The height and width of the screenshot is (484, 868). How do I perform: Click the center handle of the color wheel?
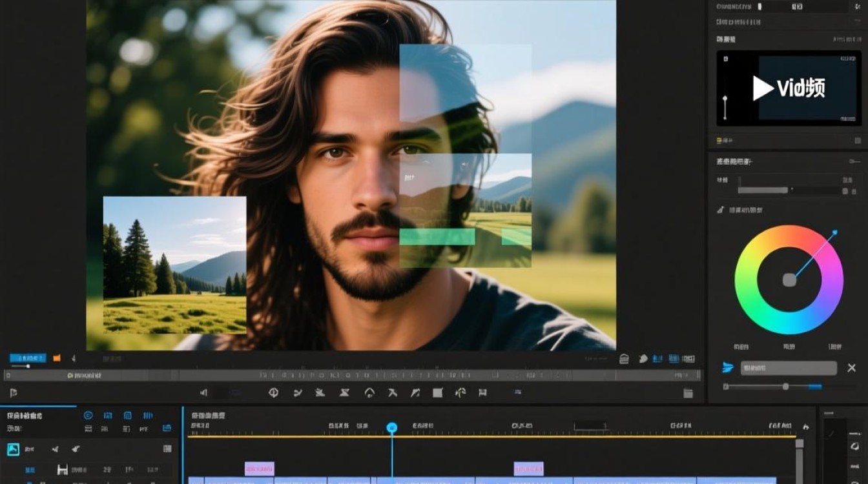coord(789,279)
